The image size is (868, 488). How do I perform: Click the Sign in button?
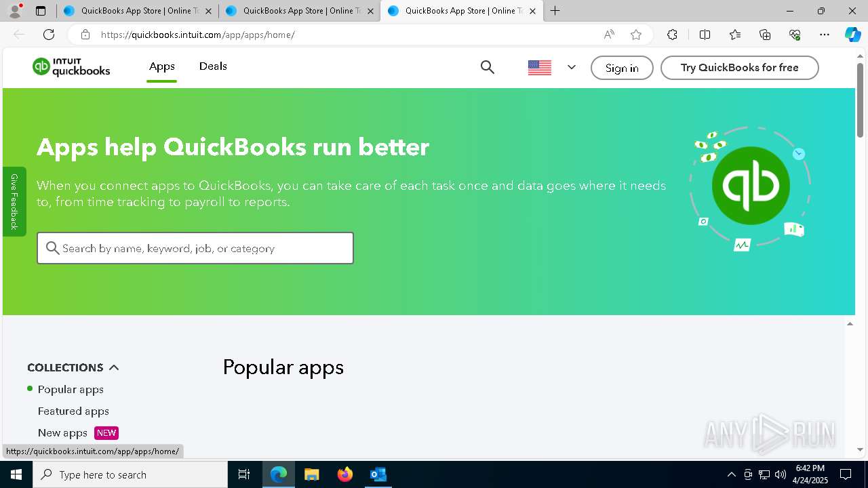[x=622, y=68]
